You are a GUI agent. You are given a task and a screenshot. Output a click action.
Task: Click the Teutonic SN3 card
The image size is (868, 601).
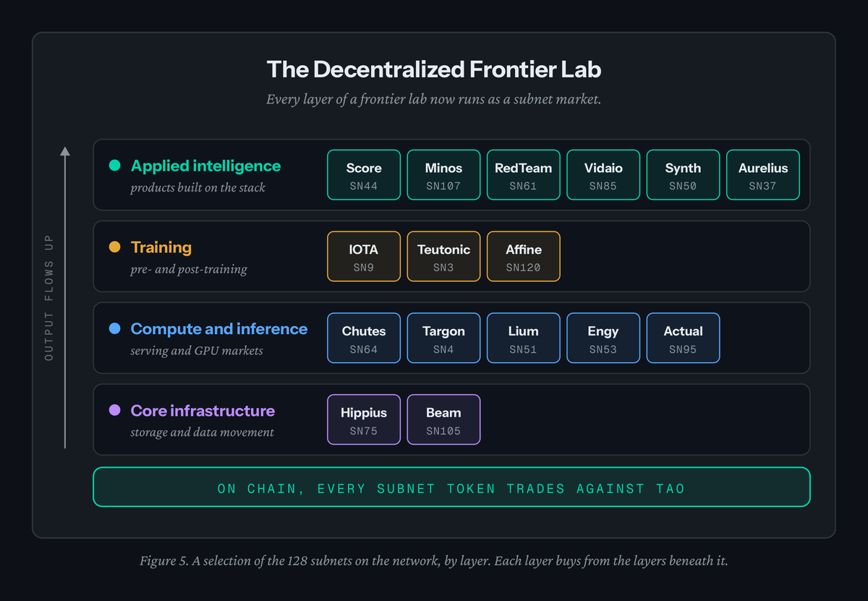pos(443,257)
